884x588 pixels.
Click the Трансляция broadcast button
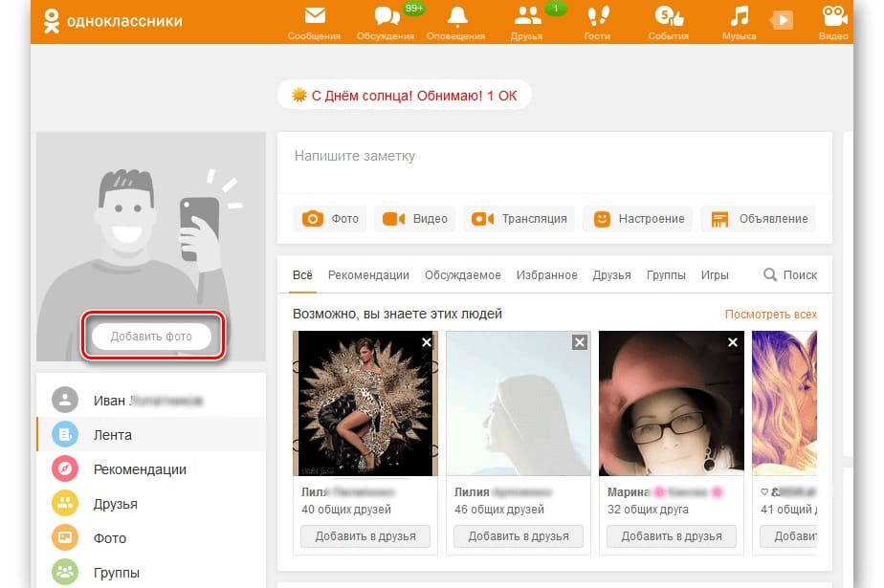tap(519, 219)
